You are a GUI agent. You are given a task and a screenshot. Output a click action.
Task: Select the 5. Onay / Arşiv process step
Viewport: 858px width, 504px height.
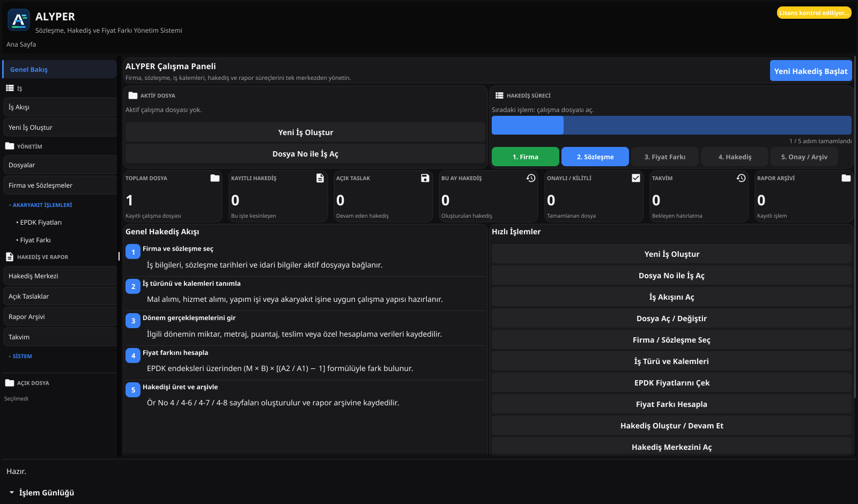[804, 157]
